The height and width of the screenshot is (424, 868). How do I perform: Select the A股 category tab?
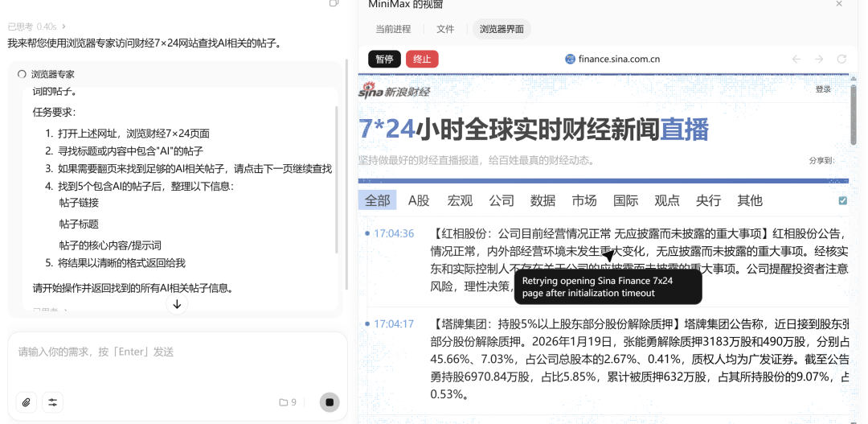coord(419,200)
